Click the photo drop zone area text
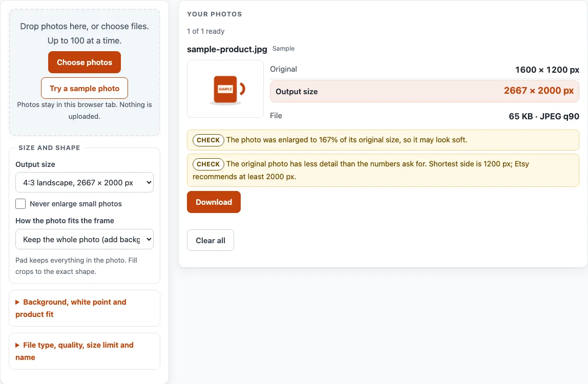Image resolution: width=588 pixels, height=384 pixels. pos(85,33)
